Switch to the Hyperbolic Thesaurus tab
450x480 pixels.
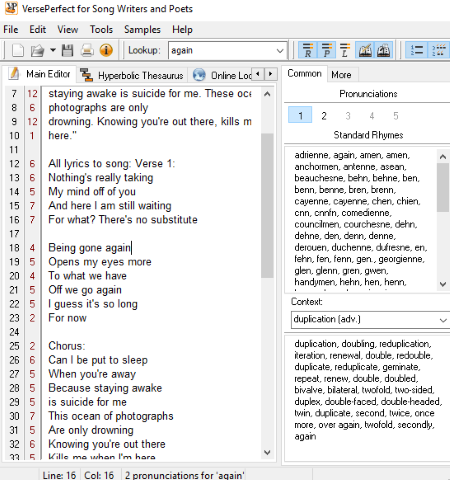point(132,75)
